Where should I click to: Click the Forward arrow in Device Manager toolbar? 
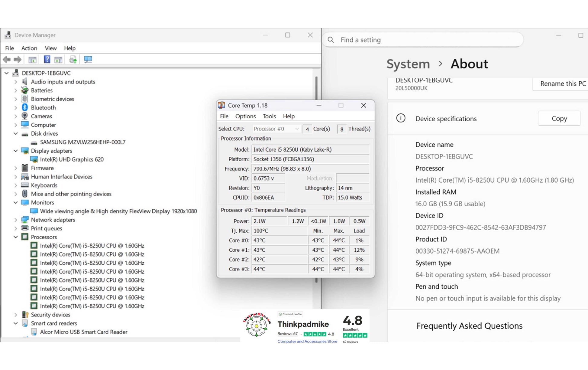[x=18, y=60]
